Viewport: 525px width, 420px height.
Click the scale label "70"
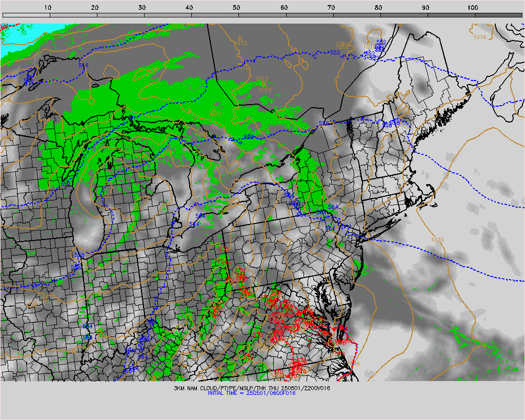331,7
